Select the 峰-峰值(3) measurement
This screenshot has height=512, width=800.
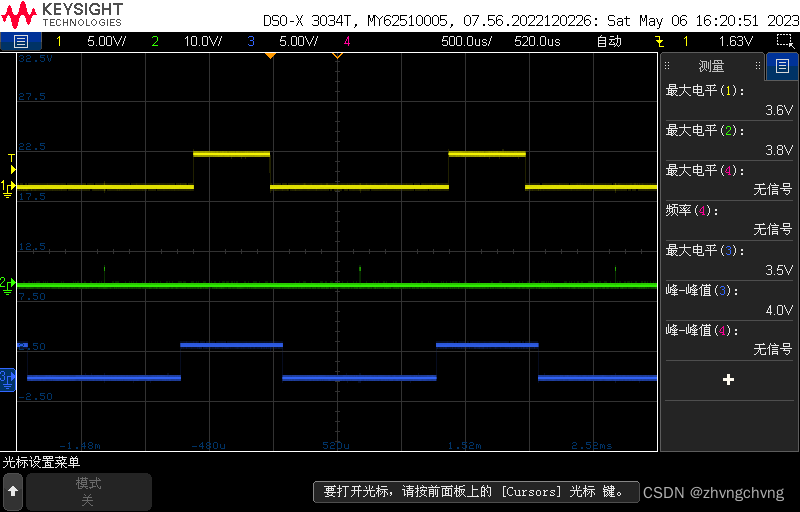730,300
